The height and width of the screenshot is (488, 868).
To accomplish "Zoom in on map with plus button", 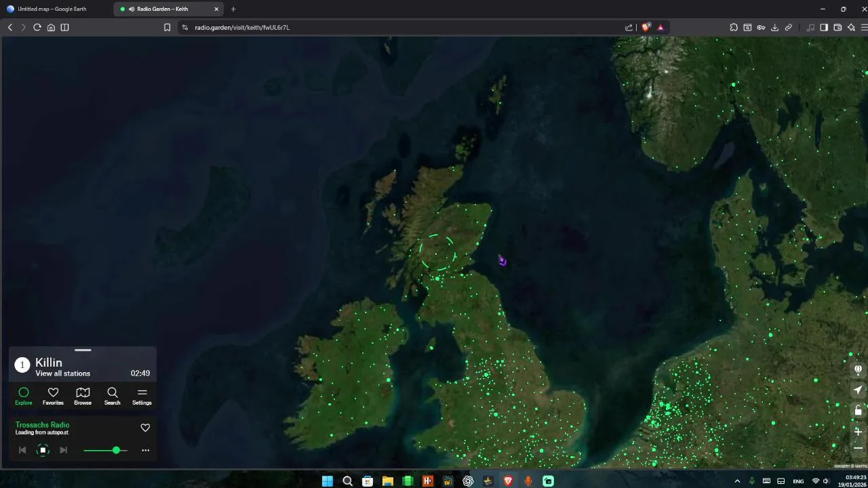I will pyautogui.click(x=858, y=431).
